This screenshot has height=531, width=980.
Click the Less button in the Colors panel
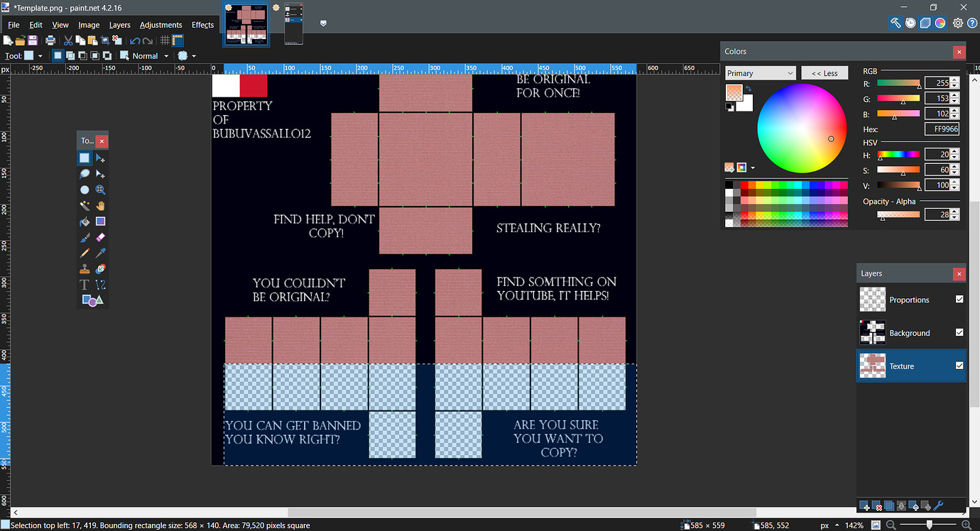point(824,72)
